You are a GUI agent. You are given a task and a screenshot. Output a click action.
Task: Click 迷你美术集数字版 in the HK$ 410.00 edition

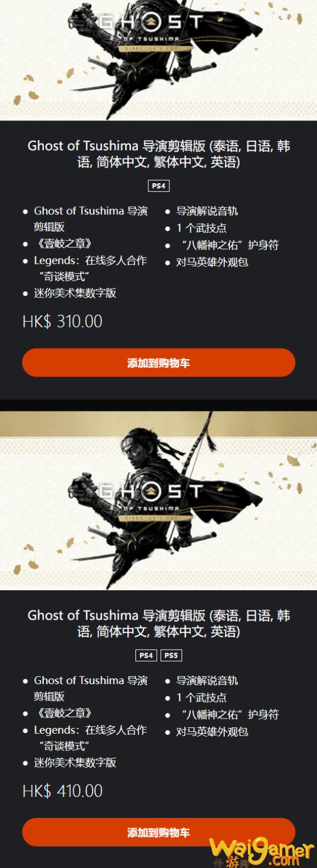point(75,762)
